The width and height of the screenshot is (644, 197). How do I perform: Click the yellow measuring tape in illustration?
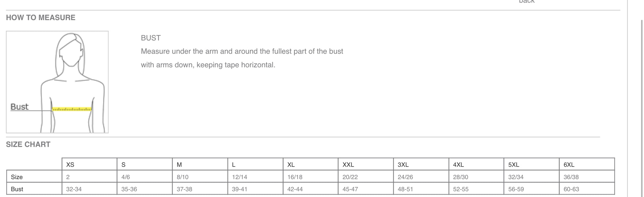[x=72, y=109]
